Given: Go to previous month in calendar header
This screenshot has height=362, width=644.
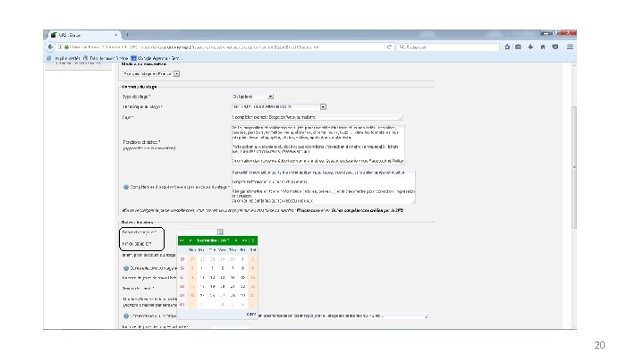Looking at the screenshot, I should pyautogui.click(x=191, y=240).
